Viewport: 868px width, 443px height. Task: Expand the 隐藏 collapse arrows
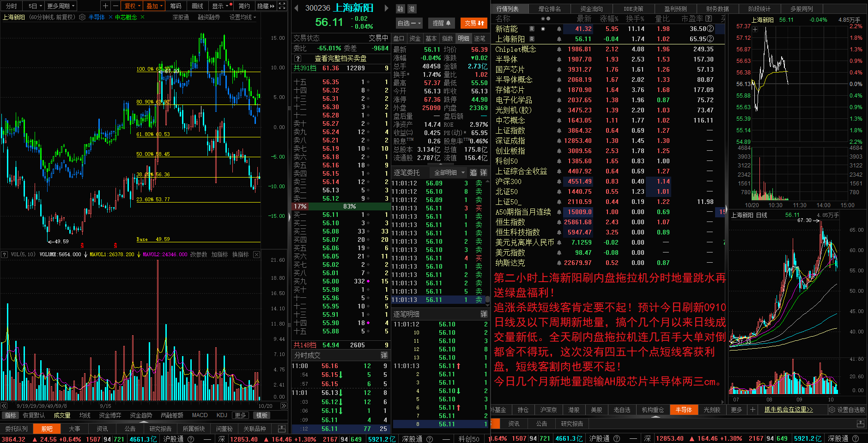click(x=266, y=6)
